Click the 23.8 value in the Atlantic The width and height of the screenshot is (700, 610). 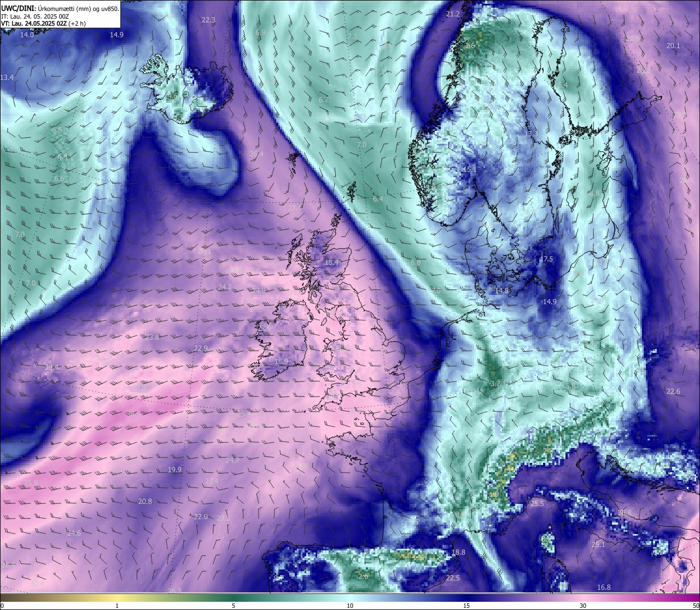point(152,337)
